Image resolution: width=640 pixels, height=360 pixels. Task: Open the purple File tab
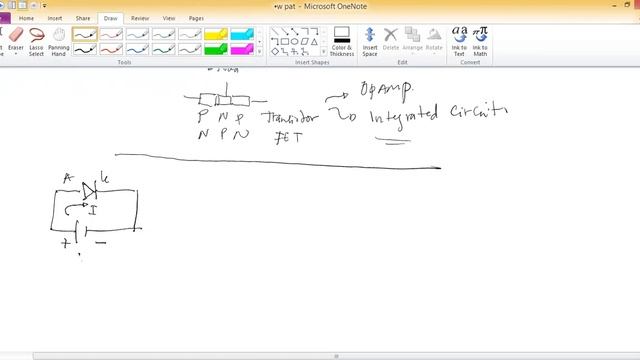tap(5, 18)
